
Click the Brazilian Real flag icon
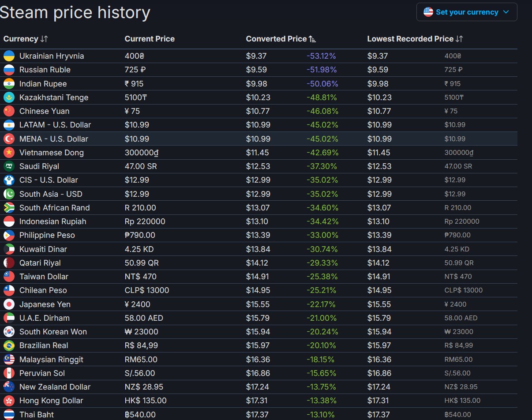[9, 345]
